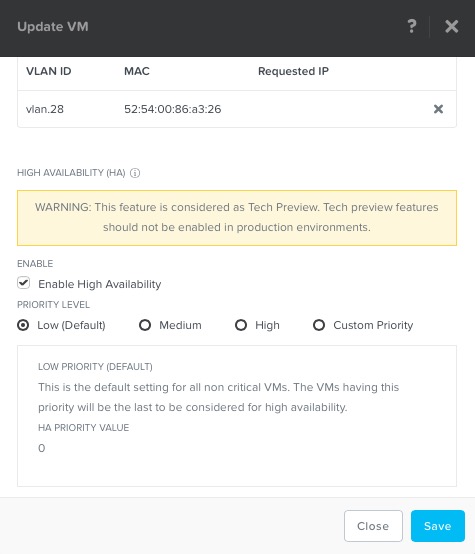The width and height of the screenshot is (475, 554).
Task: Click the HA priority value 0
Action: (42, 448)
